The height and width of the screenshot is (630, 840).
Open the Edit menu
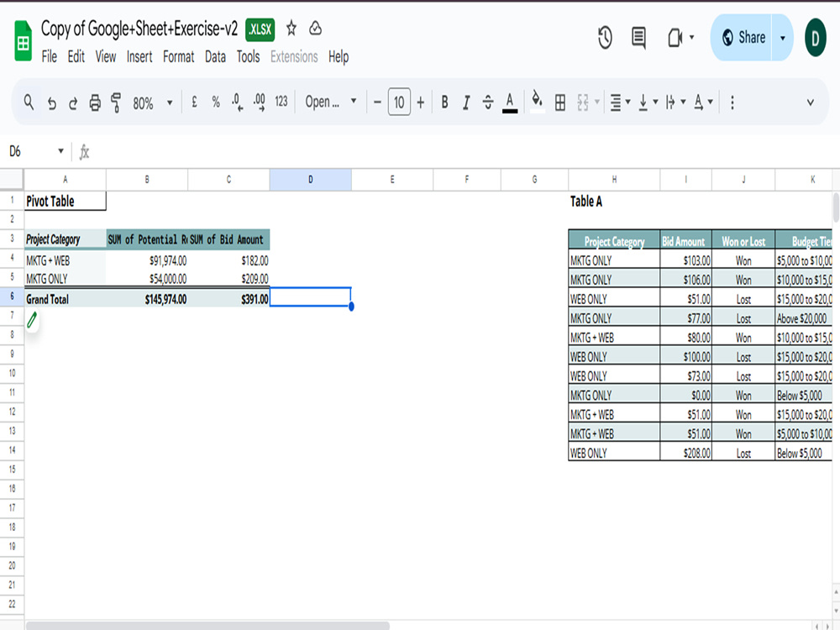tap(76, 56)
